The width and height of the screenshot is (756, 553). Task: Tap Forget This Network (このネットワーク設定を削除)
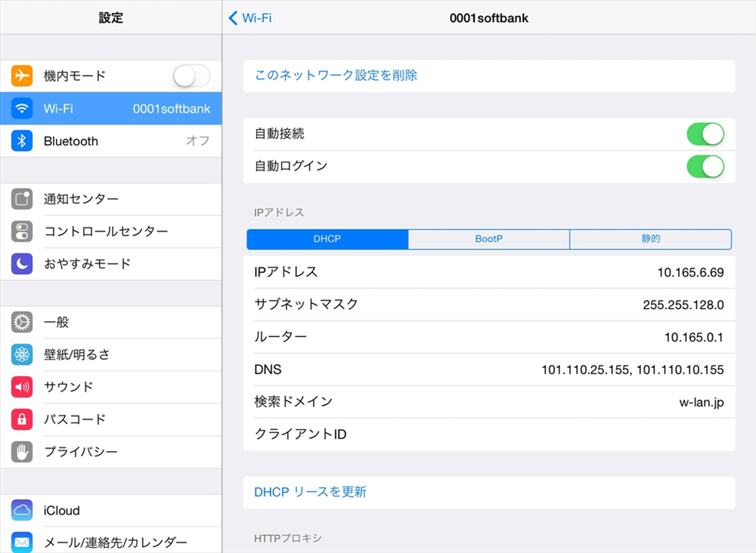(x=336, y=76)
